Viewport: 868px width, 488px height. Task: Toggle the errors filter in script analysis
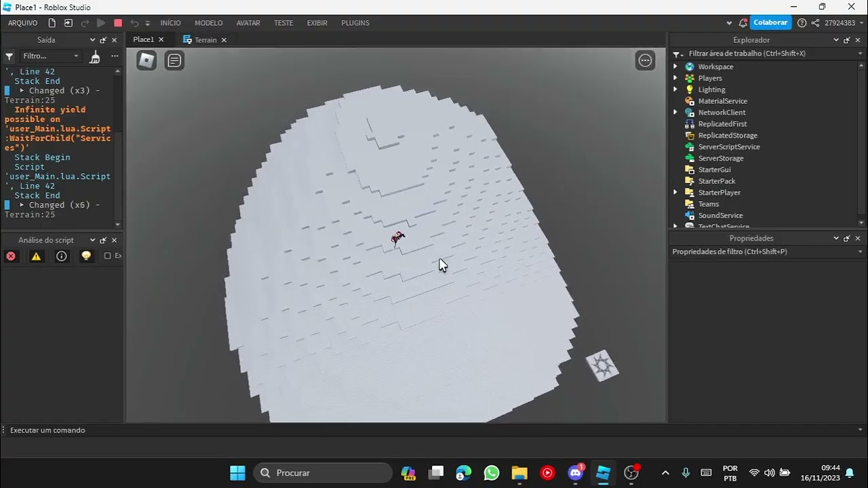point(11,256)
